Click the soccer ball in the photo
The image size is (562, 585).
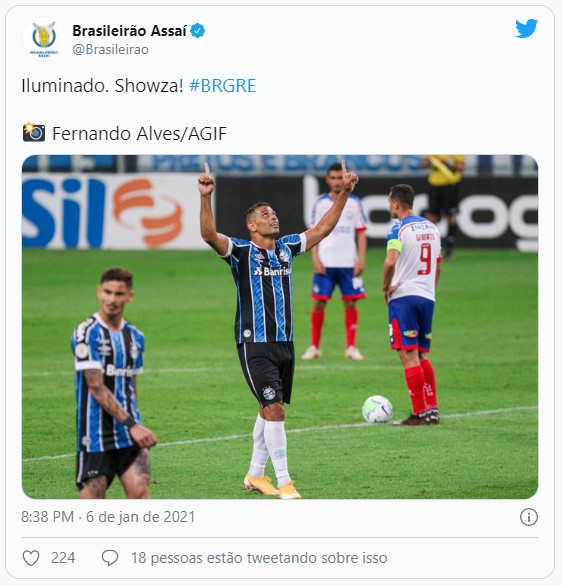[377, 409]
